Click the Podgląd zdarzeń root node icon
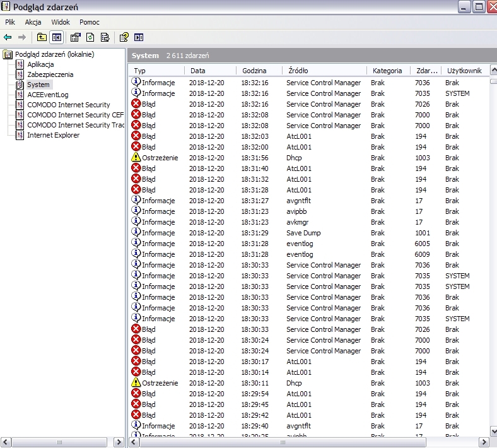 click(8, 54)
